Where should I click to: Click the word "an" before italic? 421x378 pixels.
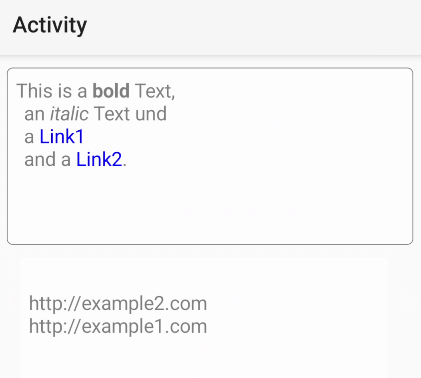(x=34, y=114)
